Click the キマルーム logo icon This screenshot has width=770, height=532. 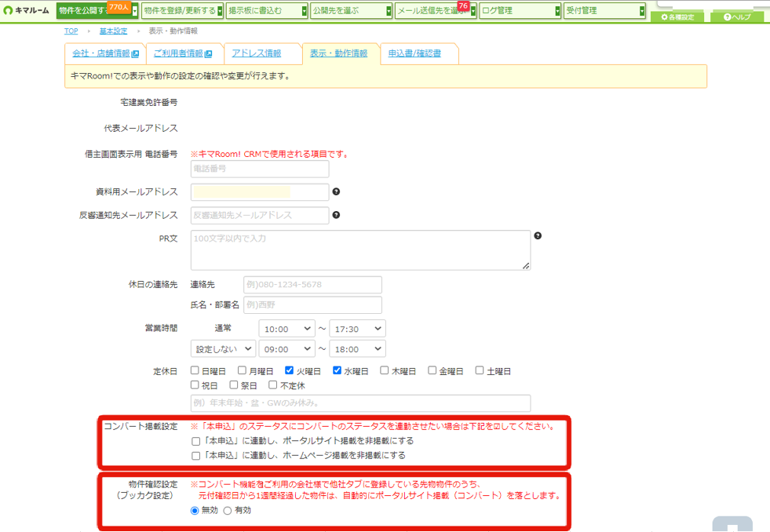coord(8,10)
